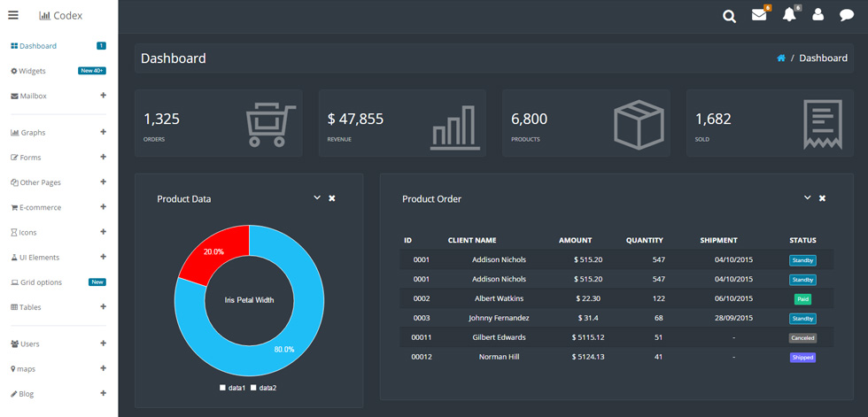
Task: Open the user profile icon
Action: (818, 15)
